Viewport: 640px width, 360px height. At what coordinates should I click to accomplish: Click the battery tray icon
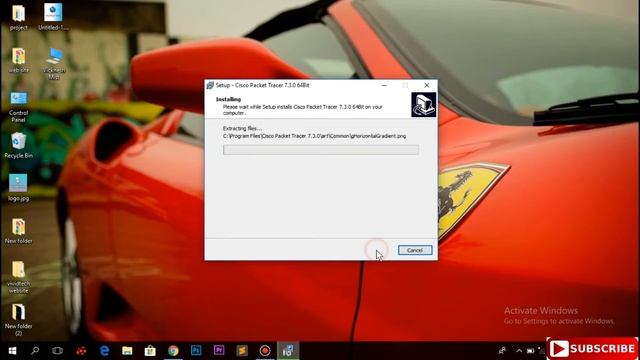coord(531,351)
